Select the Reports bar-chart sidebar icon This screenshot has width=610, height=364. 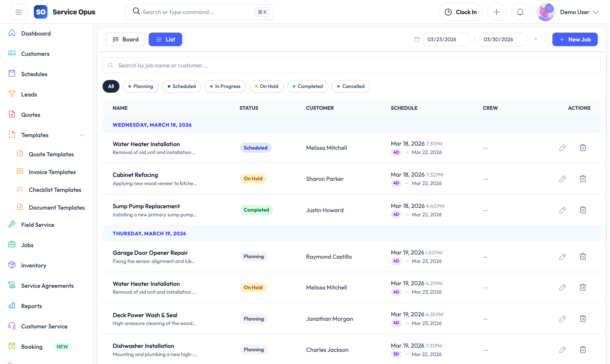click(12, 306)
